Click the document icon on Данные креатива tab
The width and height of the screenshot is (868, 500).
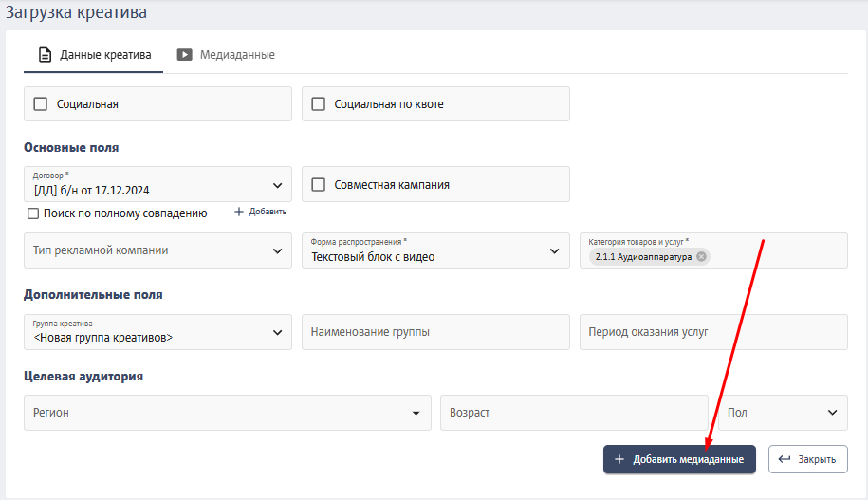pyautogui.click(x=45, y=55)
